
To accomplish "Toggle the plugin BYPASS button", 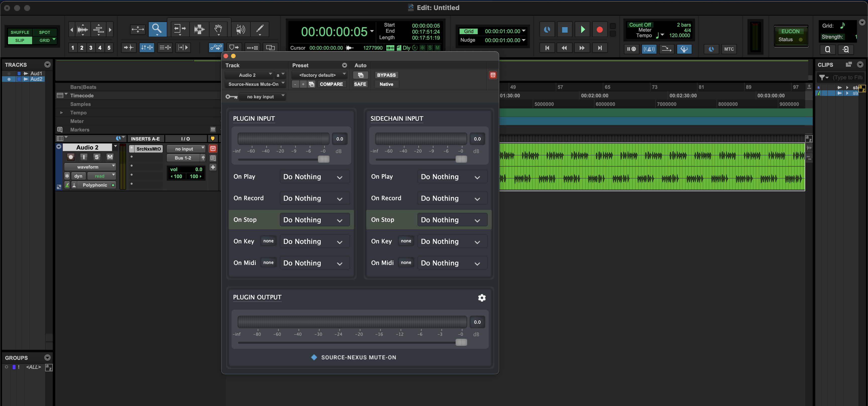I will pyautogui.click(x=386, y=75).
